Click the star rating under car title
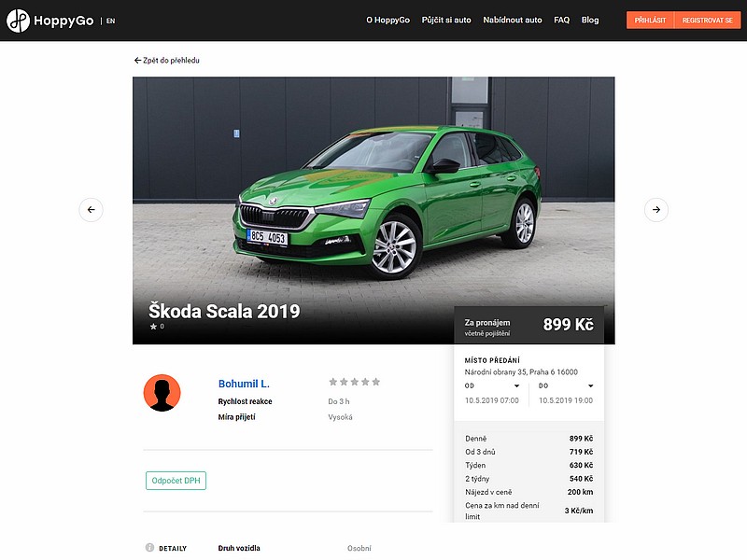This screenshot has height=560, width=747. pyautogui.click(x=154, y=327)
